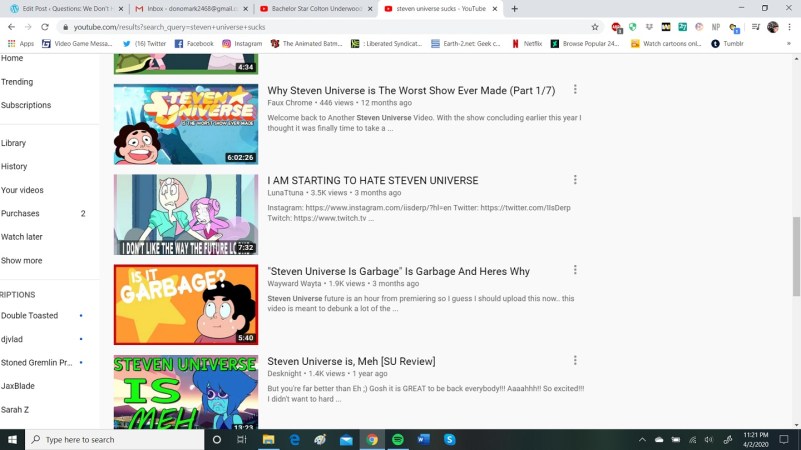Open History in sidebar
This screenshot has width=801, height=450.
coord(14,167)
